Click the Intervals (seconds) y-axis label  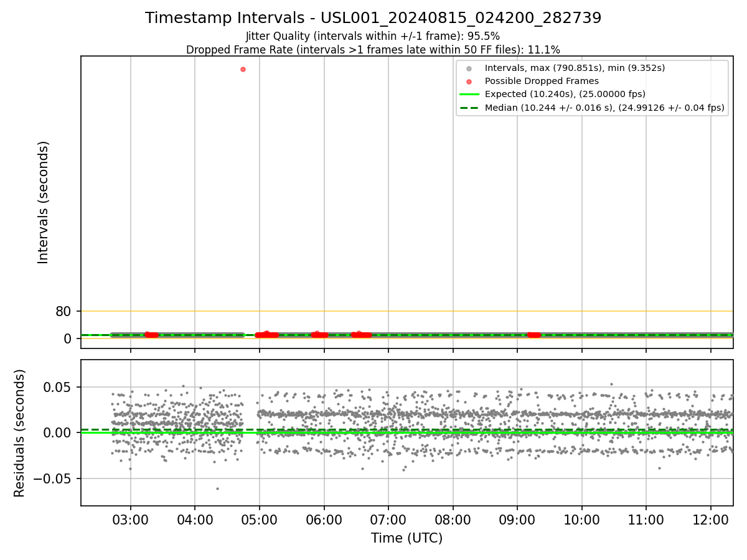[43, 202]
